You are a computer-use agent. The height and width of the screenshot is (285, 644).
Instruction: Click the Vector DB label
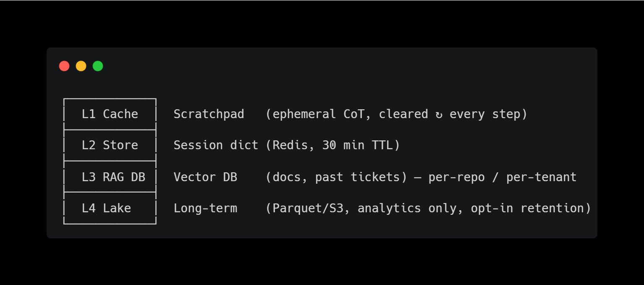coord(205,177)
